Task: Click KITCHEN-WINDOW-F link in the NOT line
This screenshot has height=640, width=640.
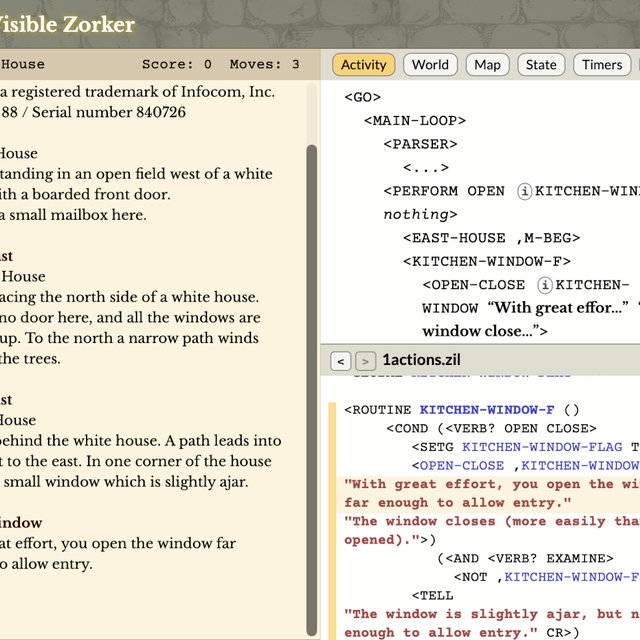Action: click(x=571, y=577)
